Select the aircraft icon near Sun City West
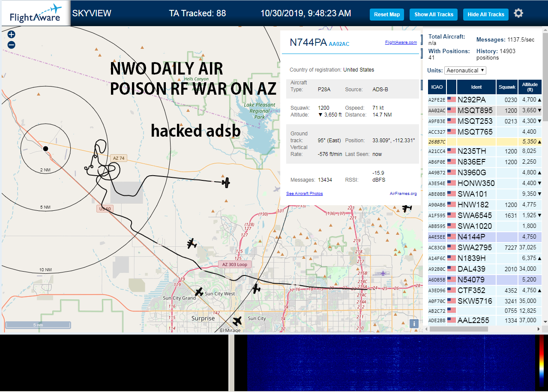Screen dimensions: 548x392 (199, 292)
